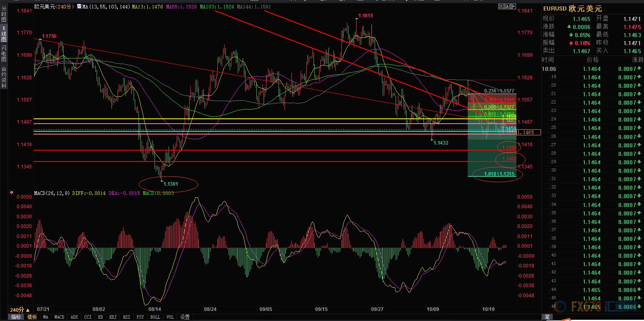Click the 价格 column header in tick list
The height and width of the screenshot is (321, 644).
coord(593,60)
